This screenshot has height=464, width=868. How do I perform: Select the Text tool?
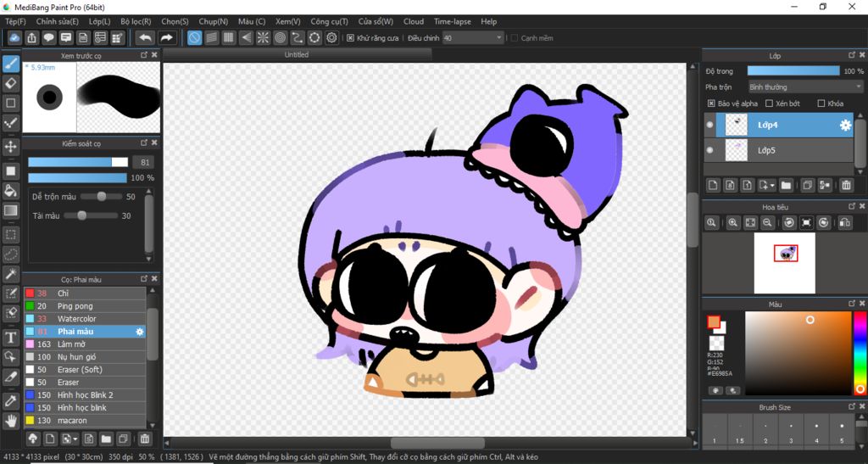click(x=10, y=338)
